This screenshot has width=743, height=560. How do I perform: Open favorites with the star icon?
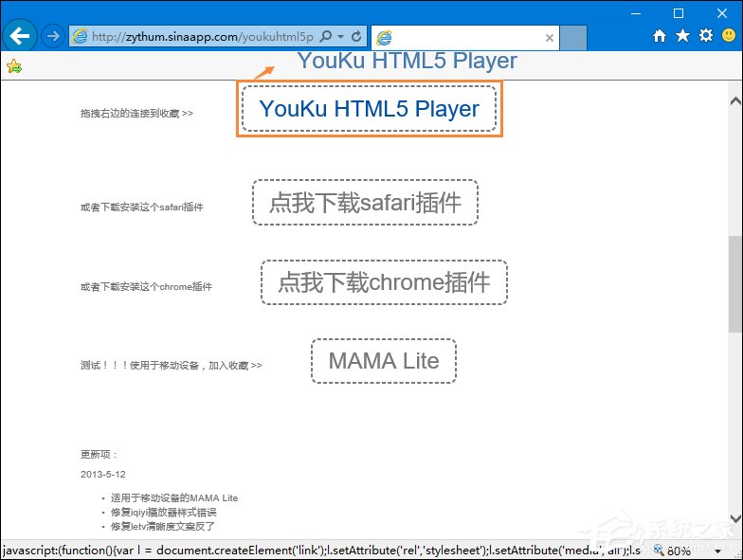[x=682, y=36]
